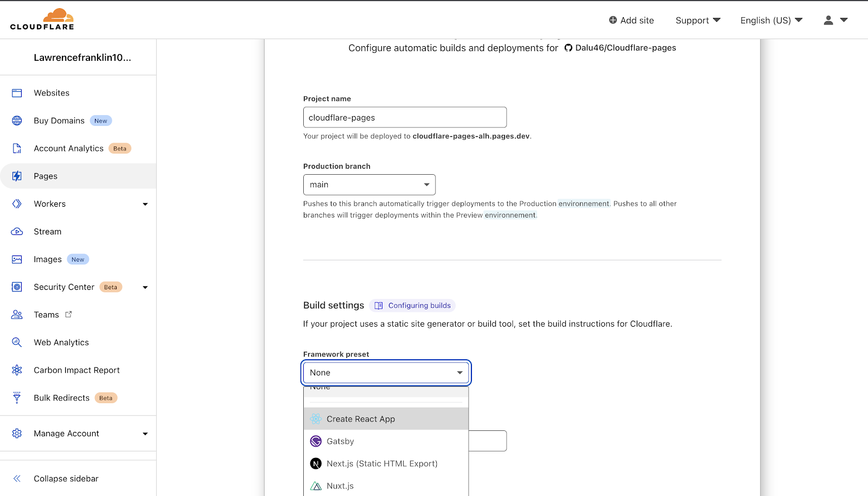Click the GitHub icon beside Dalu46/Cloudflare-pages
Image resolution: width=868 pixels, height=496 pixels.
coord(569,48)
